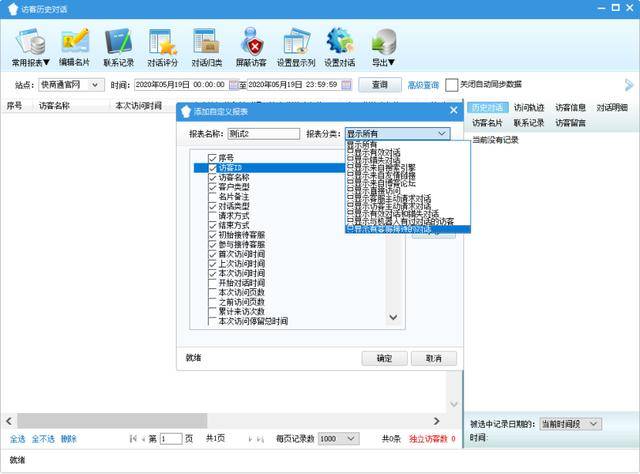Open the 高级查询 link

pyautogui.click(x=423, y=85)
